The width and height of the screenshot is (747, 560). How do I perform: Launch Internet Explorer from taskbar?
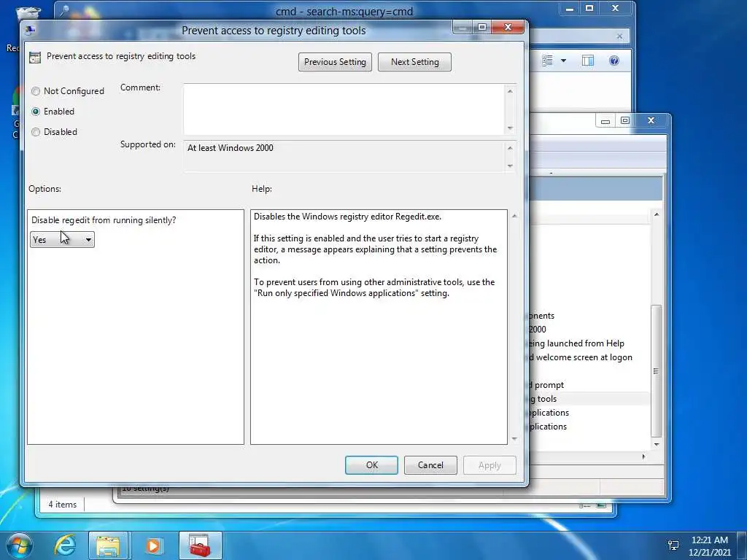[65, 545]
